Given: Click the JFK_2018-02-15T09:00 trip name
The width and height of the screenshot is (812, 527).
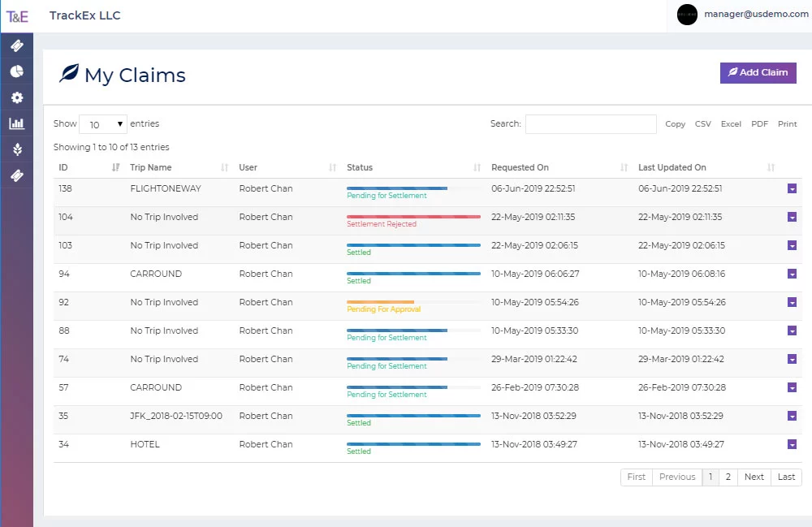Looking at the screenshot, I should (x=176, y=416).
